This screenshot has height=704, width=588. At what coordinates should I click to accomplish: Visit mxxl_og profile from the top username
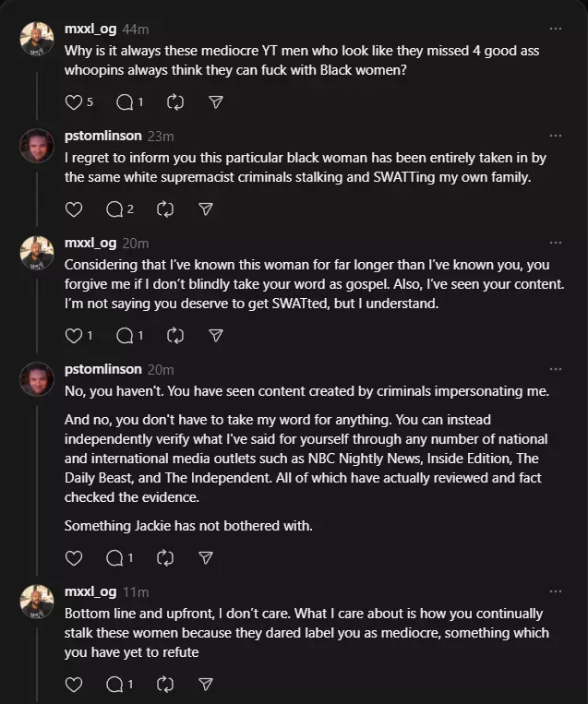pos(90,29)
